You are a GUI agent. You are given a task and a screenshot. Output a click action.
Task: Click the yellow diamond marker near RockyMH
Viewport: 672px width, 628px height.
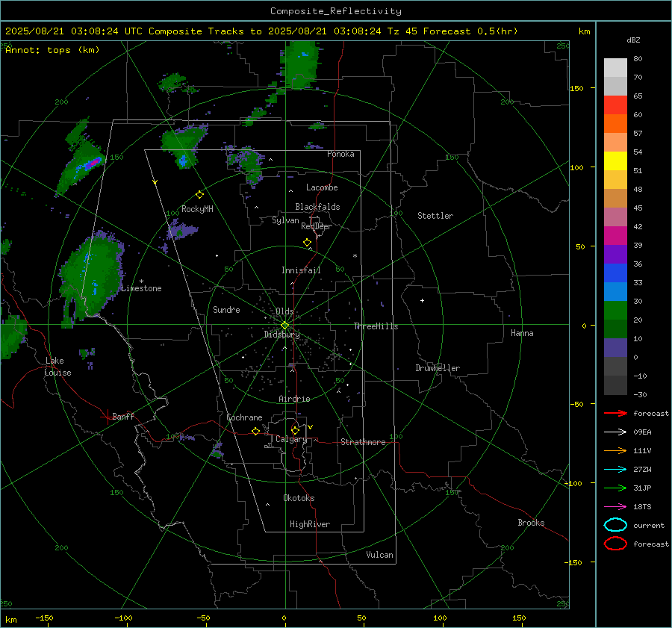click(199, 195)
